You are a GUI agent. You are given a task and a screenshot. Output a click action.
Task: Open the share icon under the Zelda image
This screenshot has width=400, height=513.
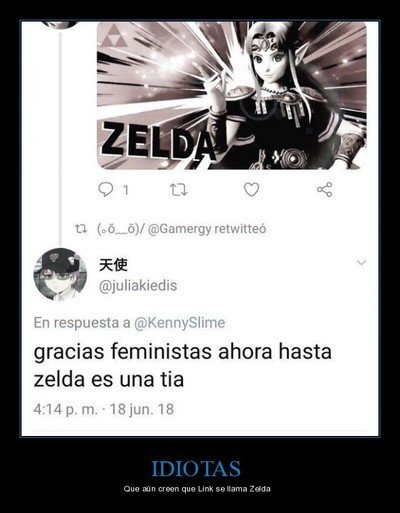coord(324,190)
